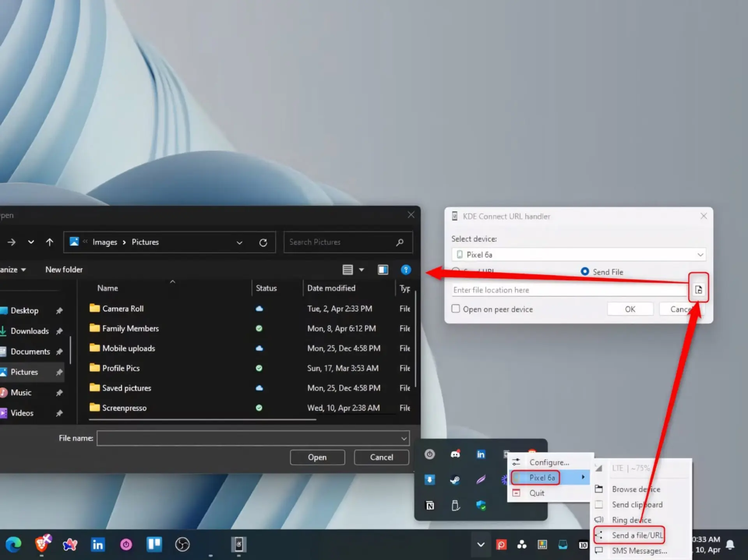Click the file list vertical scrollbar
The width and height of the screenshot is (748, 560).
(x=416, y=338)
